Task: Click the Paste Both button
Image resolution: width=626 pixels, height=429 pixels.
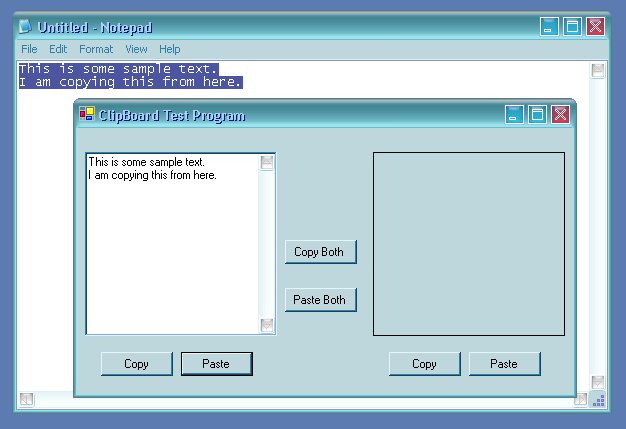Action: [x=321, y=300]
